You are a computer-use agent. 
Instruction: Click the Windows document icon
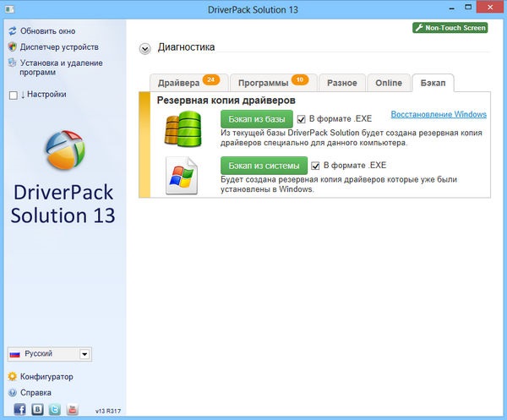[182, 176]
